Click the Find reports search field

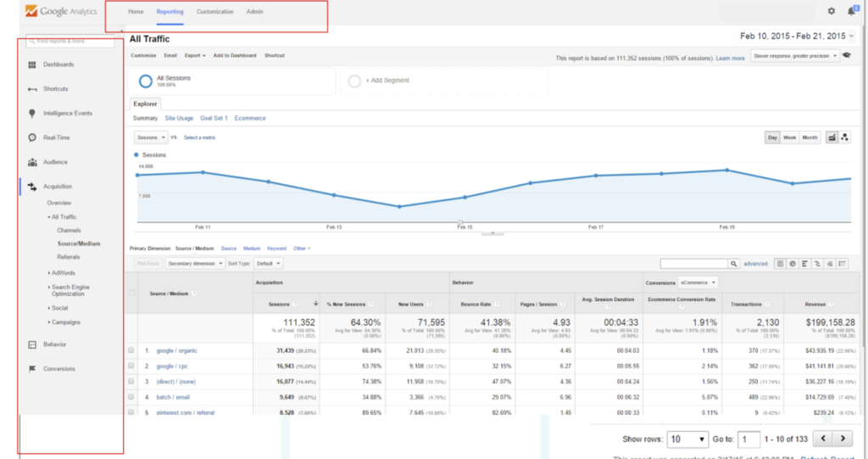tap(70, 41)
